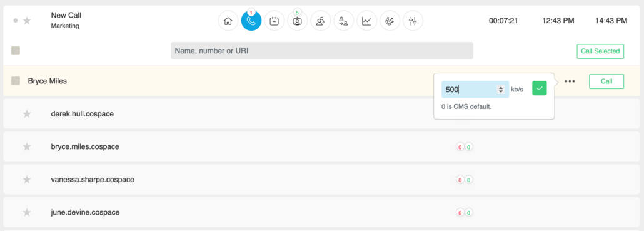644x231 pixels.
Task: Open the participants group icon
Action: pos(320,21)
